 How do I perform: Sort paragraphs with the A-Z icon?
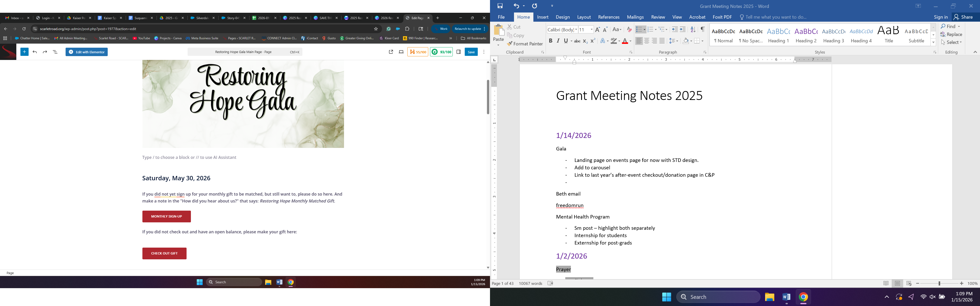point(693,30)
